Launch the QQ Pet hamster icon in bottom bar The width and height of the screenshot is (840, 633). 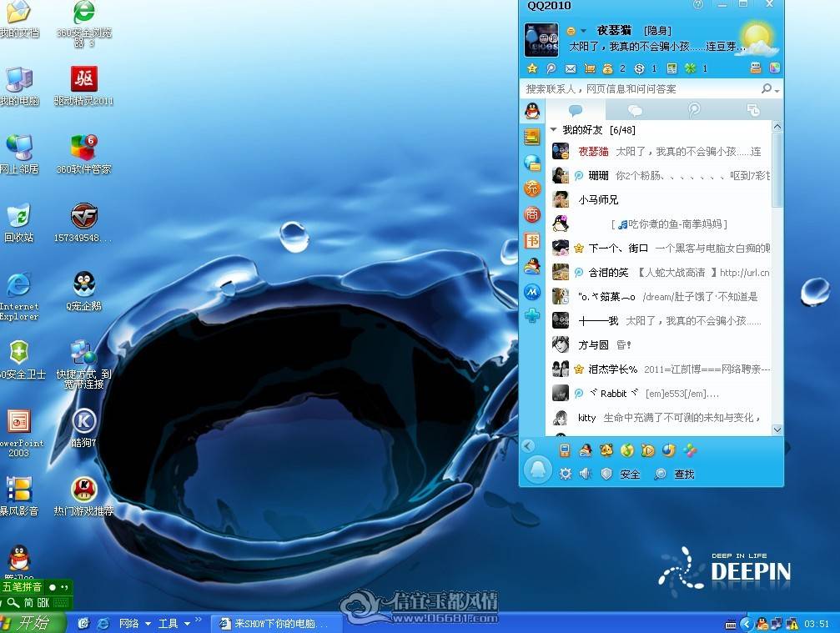pyautogui.click(x=606, y=450)
